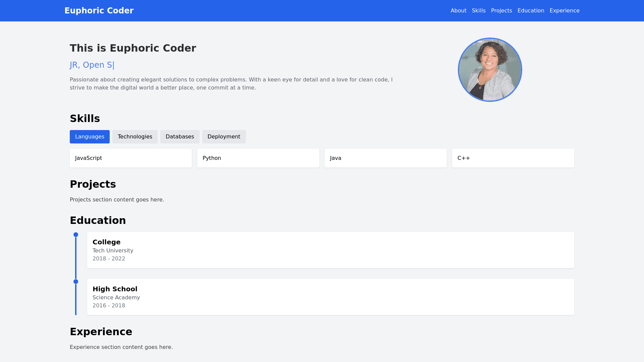Open the About nav link
Screen dimensions: 644x362
pyautogui.click(x=458, y=11)
